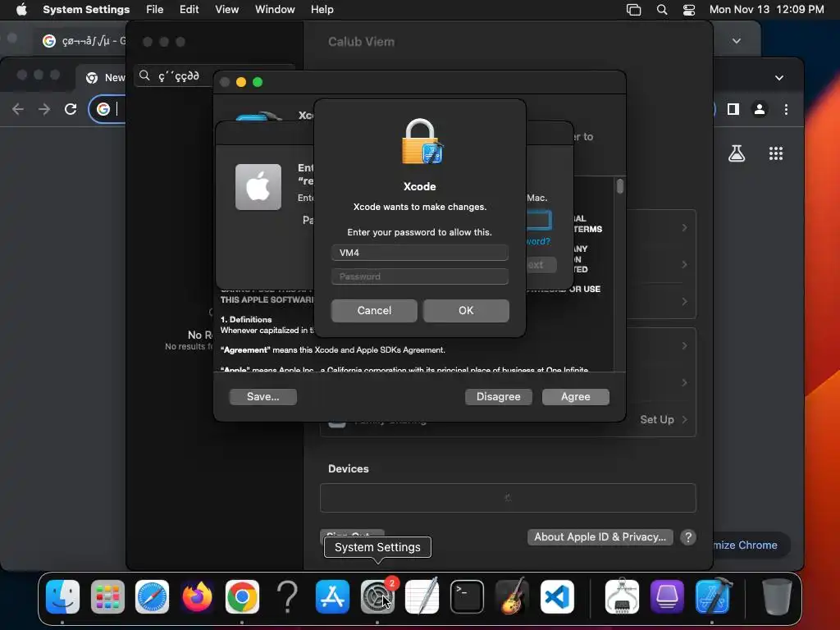This screenshot has width=840, height=630.
Task: Open GarageBand from the dock
Action: pyautogui.click(x=512, y=596)
